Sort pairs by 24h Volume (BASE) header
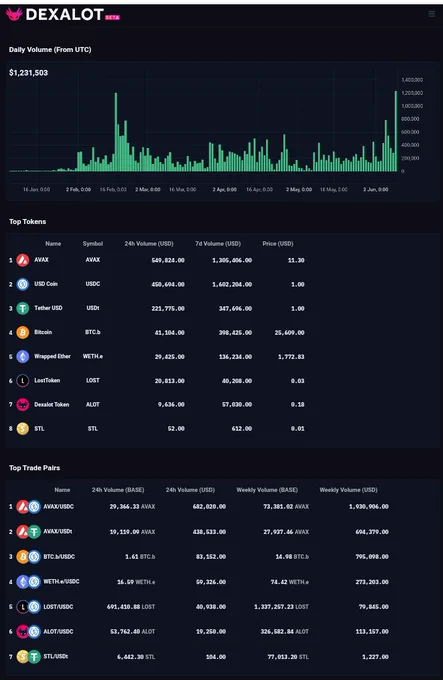Image resolution: width=443 pixels, height=680 pixels. click(x=118, y=490)
